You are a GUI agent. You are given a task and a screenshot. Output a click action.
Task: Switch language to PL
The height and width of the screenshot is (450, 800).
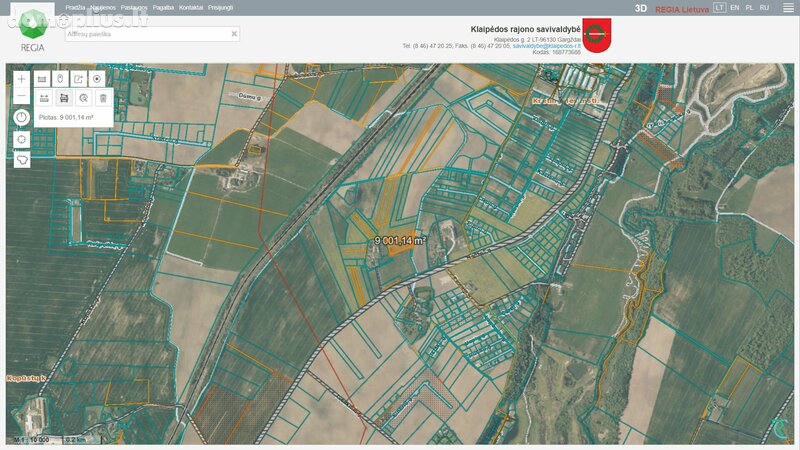pos(749,8)
